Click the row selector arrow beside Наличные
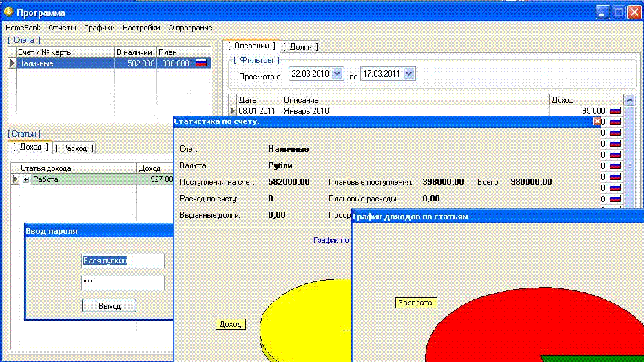 point(12,63)
